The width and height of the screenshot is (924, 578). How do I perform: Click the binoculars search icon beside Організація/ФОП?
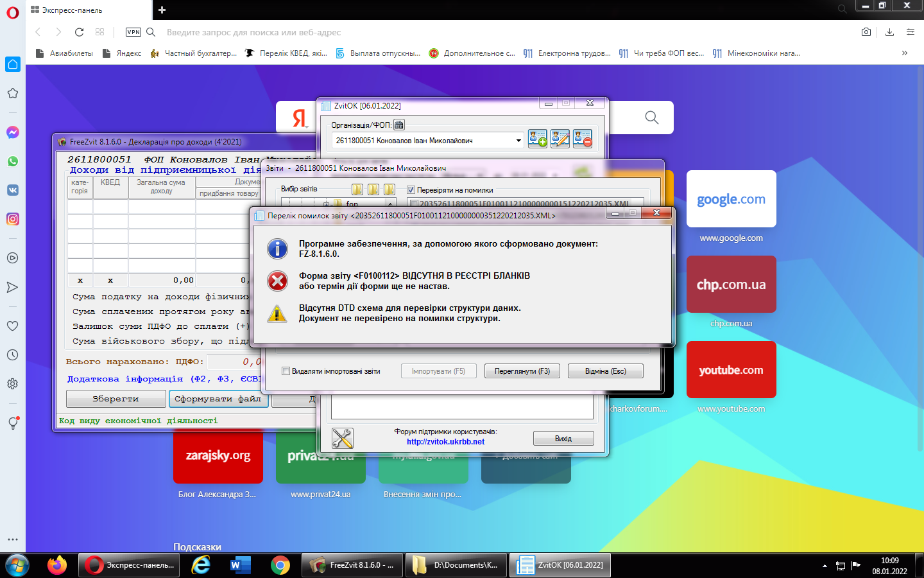tap(399, 125)
